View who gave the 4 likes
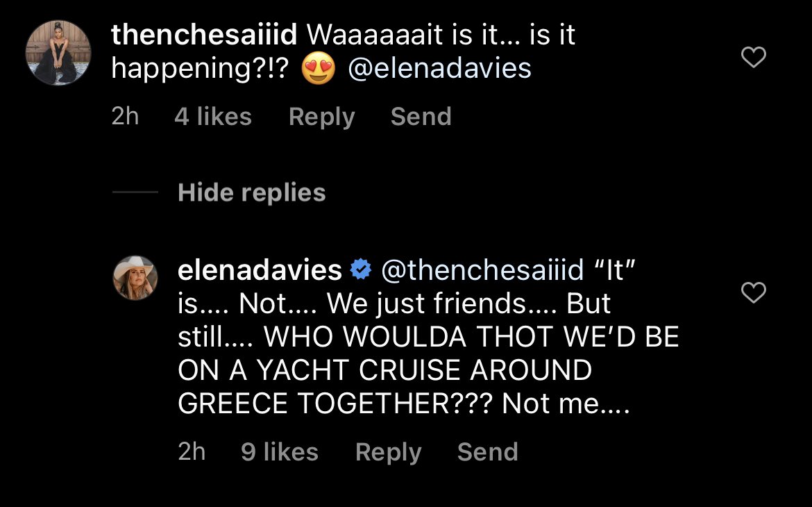 (x=213, y=116)
